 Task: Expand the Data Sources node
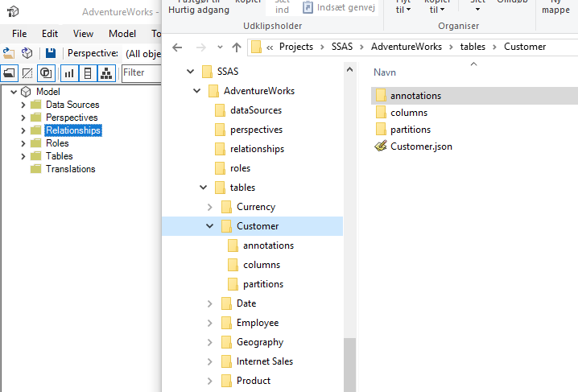(23, 105)
